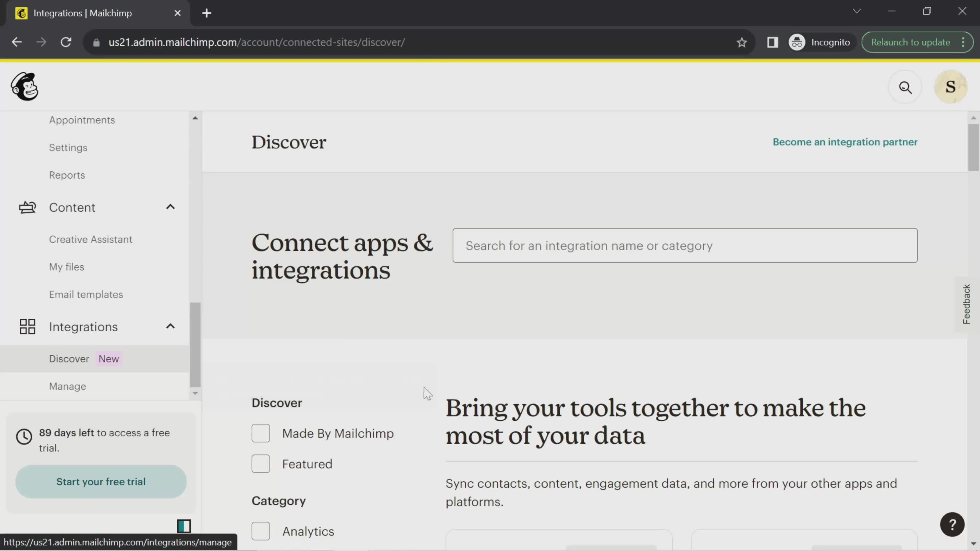Toggle the sidebar collapse icon
Viewport: 980px width, 551px height.
coord(184,526)
